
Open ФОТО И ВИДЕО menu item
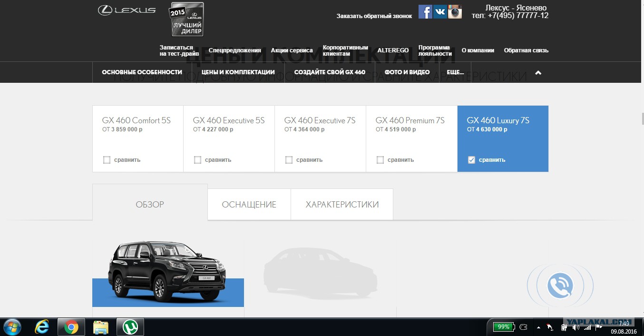(407, 72)
